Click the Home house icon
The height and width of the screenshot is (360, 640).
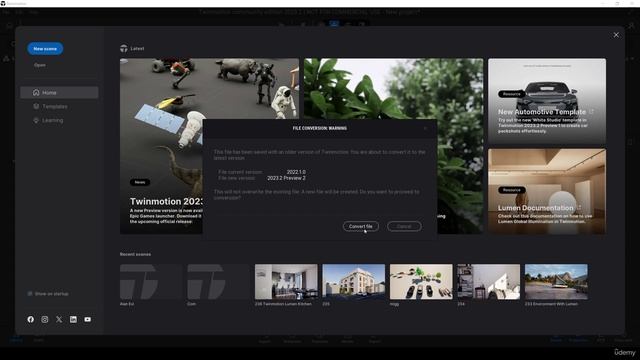point(36,93)
